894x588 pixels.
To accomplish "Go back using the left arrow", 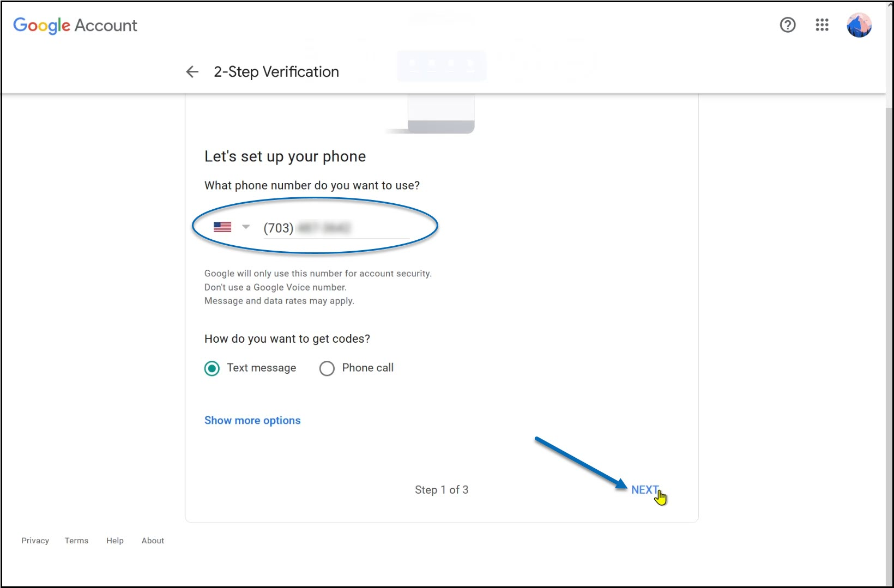I will tap(192, 72).
